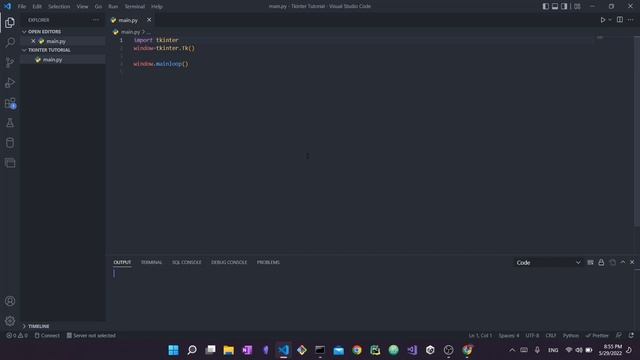Open the View menu
640x360 pixels.
82,7
